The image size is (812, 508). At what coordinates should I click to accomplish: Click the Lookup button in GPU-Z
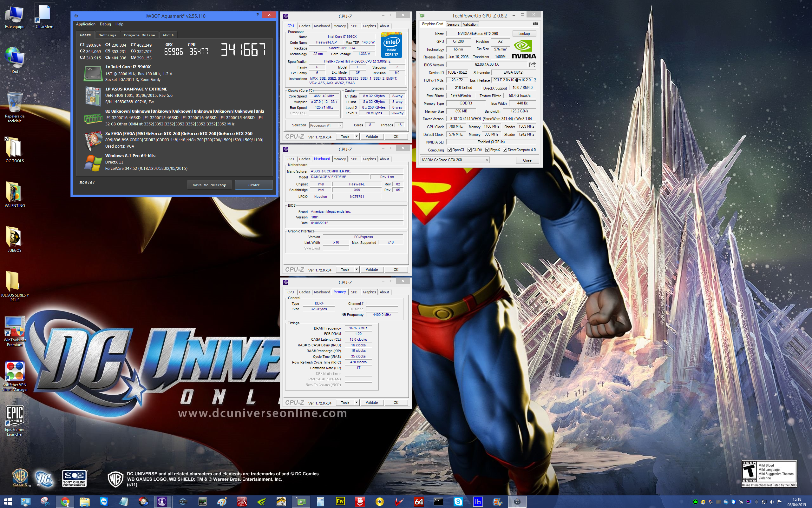524,34
